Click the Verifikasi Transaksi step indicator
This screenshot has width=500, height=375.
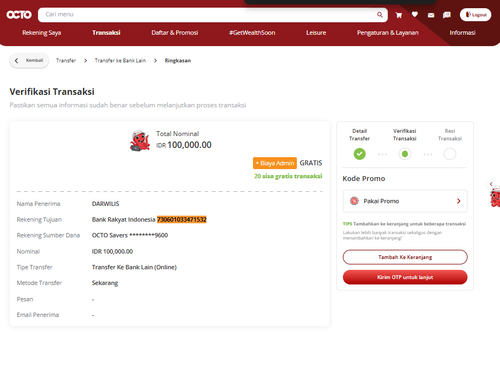pos(405,154)
